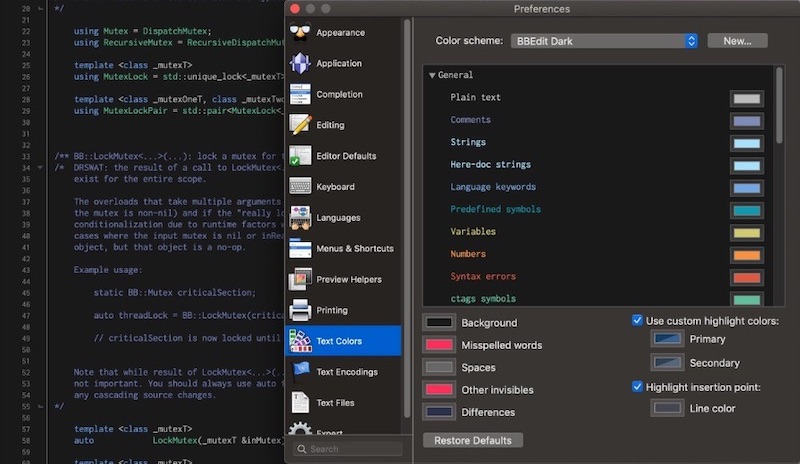
Task: Edit the Spaces color swatch
Action: pyautogui.click(x=439, y=367)
